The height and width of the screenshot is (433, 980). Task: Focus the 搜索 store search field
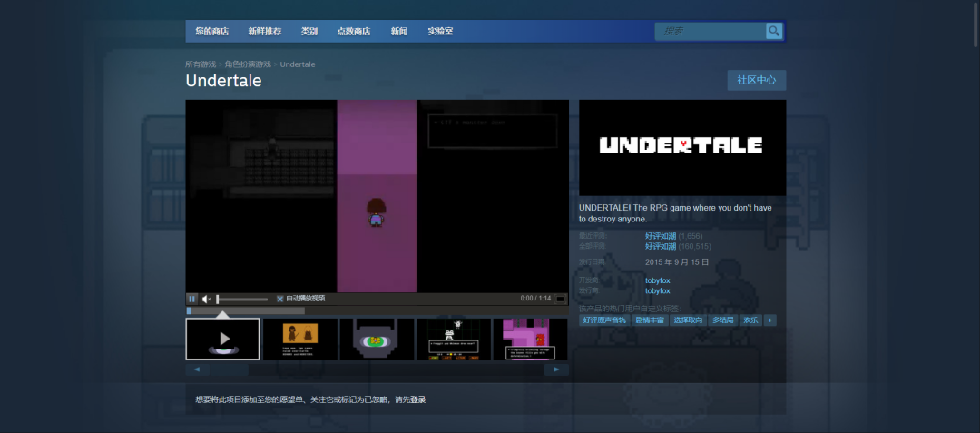tap(710, 31)
